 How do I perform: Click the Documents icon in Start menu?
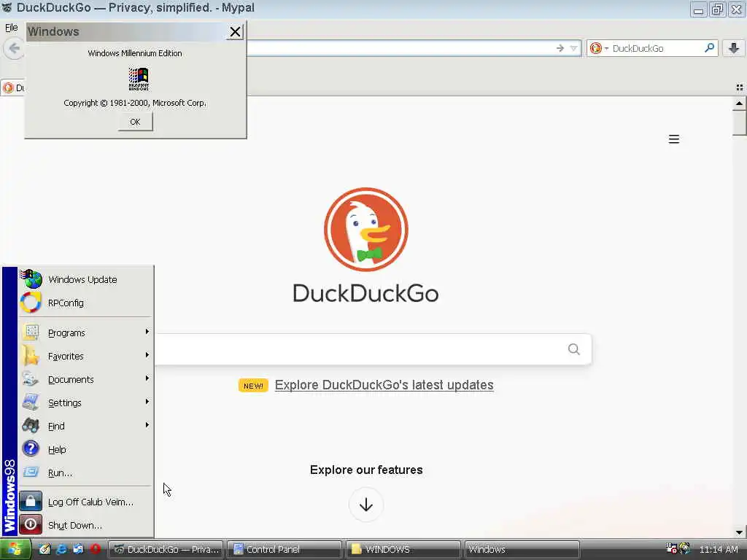tap(31, 378)
